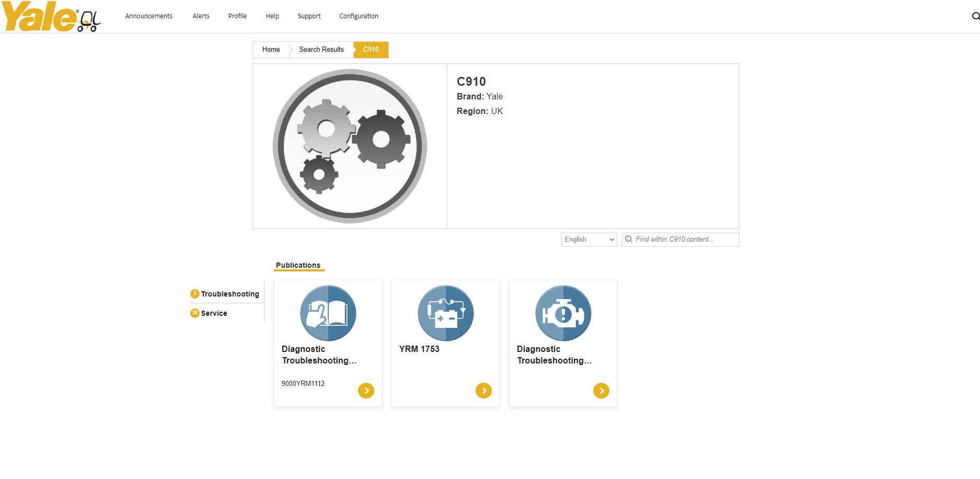
Task: Click the YRM 1753 battery diagnostic icon
Action: tap(445, 313)
